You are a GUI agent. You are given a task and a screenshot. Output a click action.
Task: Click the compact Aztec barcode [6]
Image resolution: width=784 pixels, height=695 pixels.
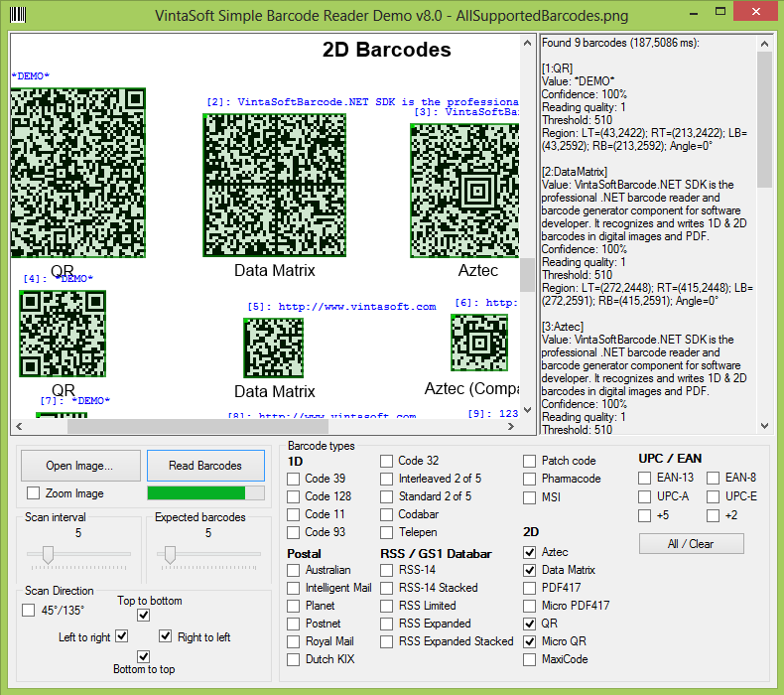coord(479,343)
